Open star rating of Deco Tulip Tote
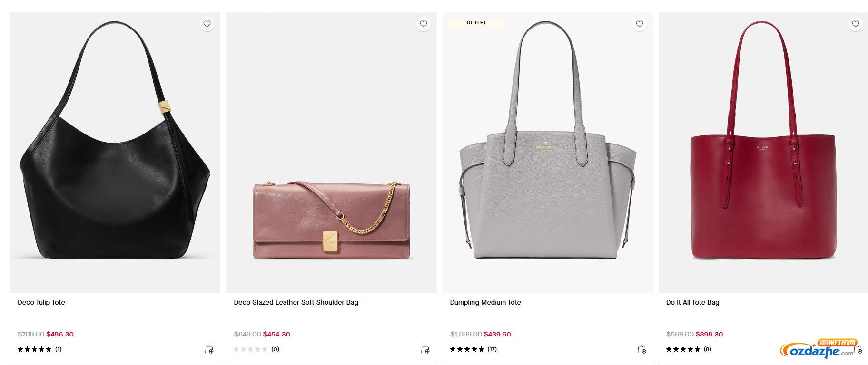The height and width of the screenshot is (365, 868). [x=34, y=349]
